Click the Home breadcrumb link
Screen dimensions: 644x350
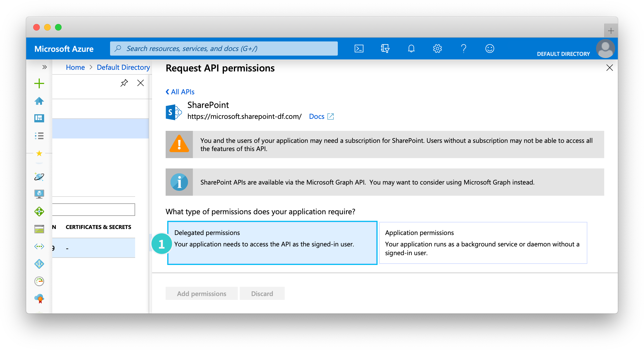pos(75,67)
